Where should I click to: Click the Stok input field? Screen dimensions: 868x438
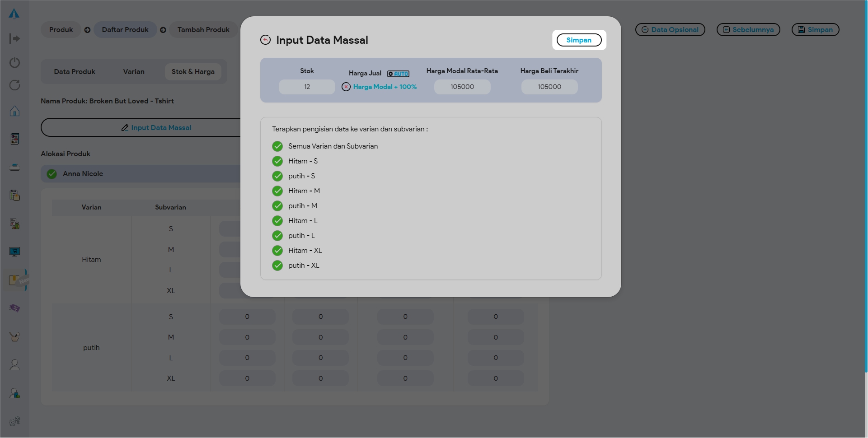pos(307,87)
